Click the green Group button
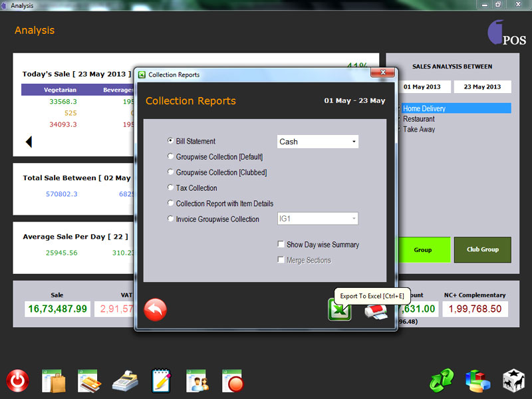Viewport: 532px width, 399px height. click(422, 250)
